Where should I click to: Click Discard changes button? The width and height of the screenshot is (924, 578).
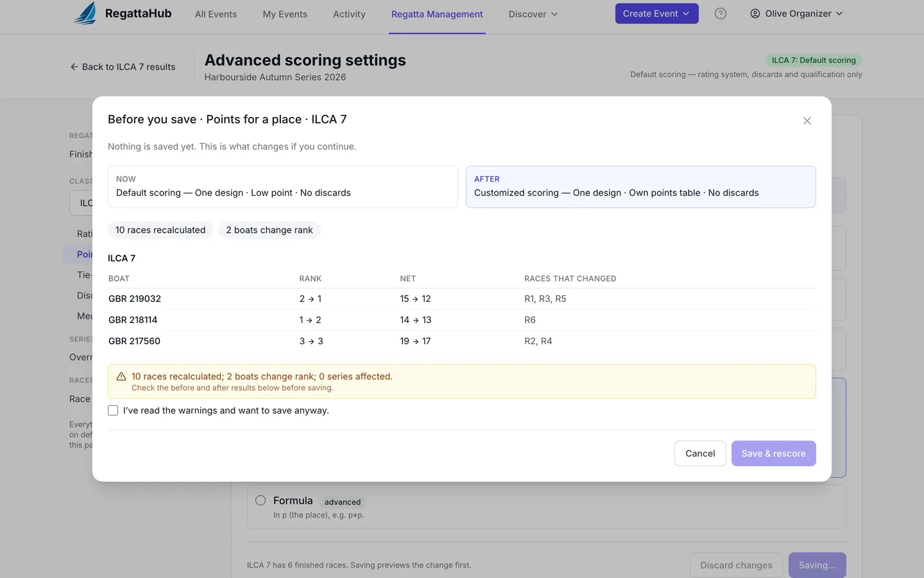736,565
